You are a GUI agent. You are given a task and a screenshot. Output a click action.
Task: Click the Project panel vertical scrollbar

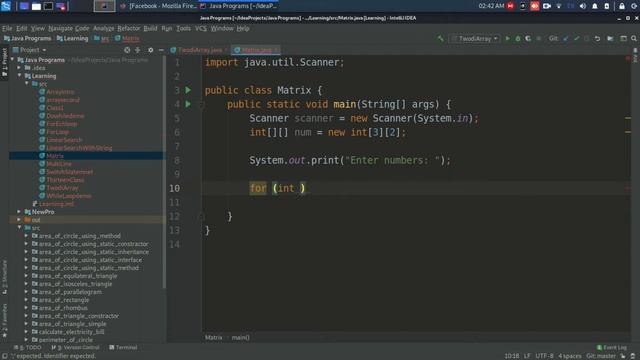164,171
